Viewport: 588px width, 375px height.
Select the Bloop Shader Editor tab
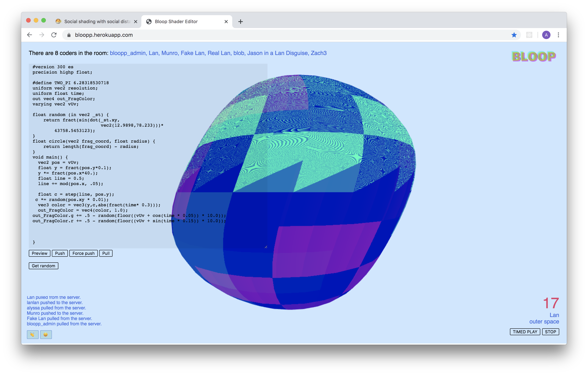[176, 21]
